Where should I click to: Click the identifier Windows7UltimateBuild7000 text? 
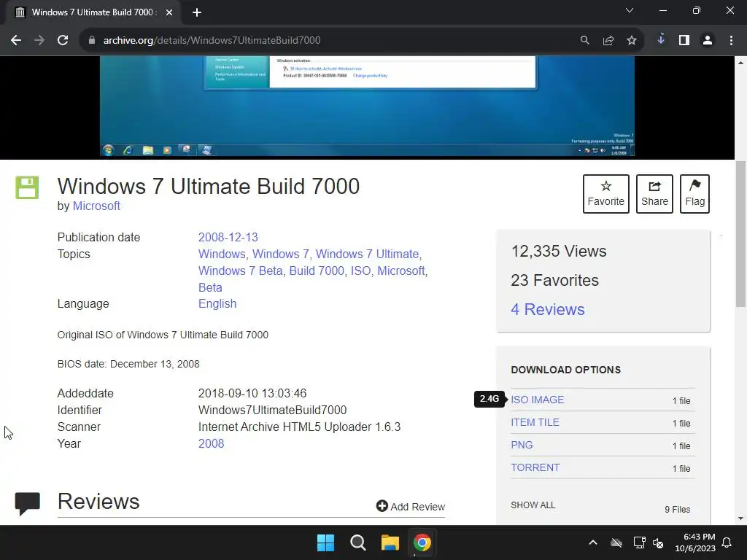pos(273,410)
